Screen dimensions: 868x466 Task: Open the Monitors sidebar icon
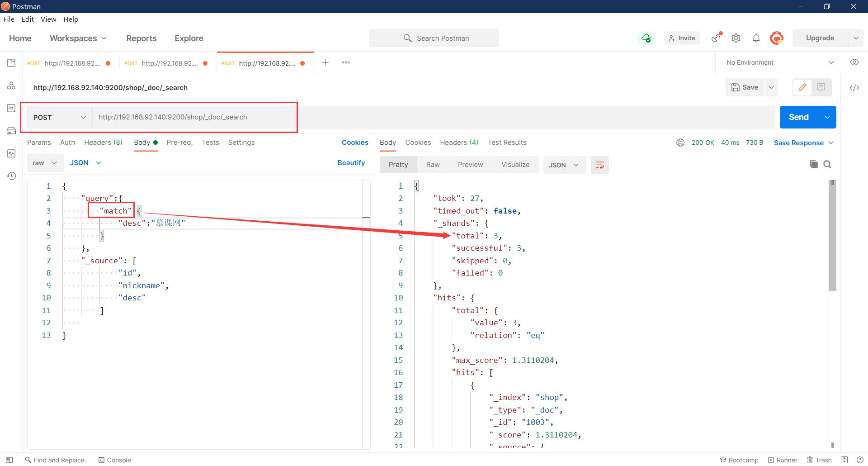point(11,153)
